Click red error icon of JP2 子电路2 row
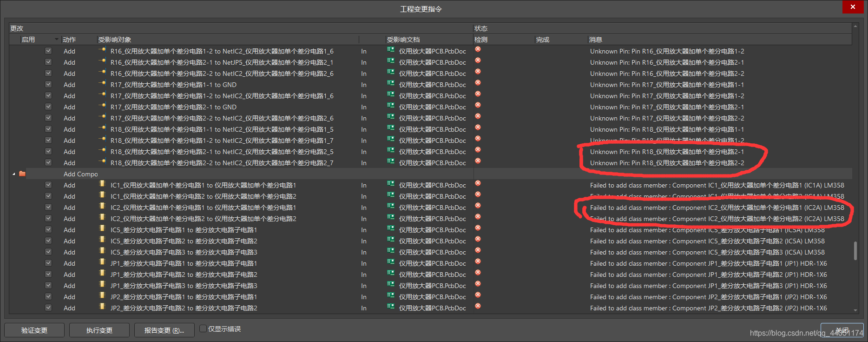The height and width of the screenshot is (342, 868). 478,306
